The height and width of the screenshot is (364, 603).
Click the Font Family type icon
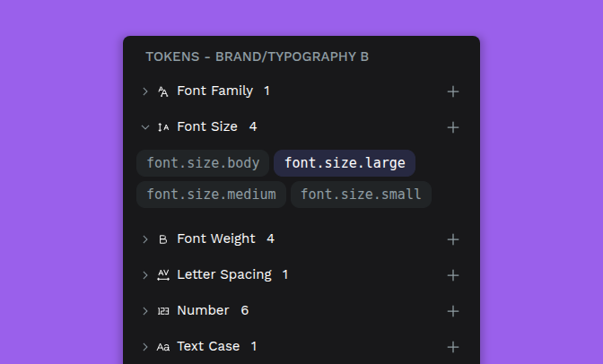pyautogui.click(x=163, y=91)
